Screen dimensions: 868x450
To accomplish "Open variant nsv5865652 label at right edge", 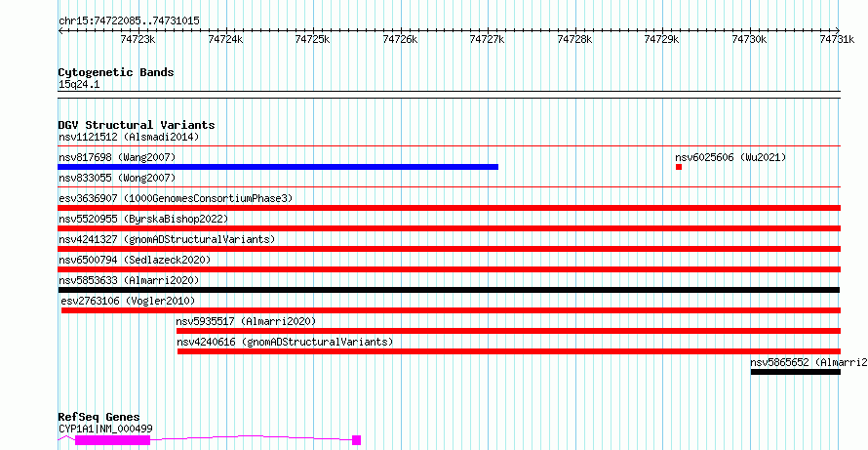I will click(x=809, y=362).
